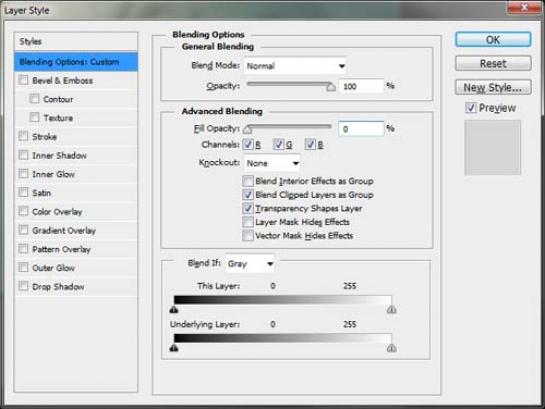545x409 pixels.
Task: Click the Fill Opacity slider handle
Action: click(247, 130)
